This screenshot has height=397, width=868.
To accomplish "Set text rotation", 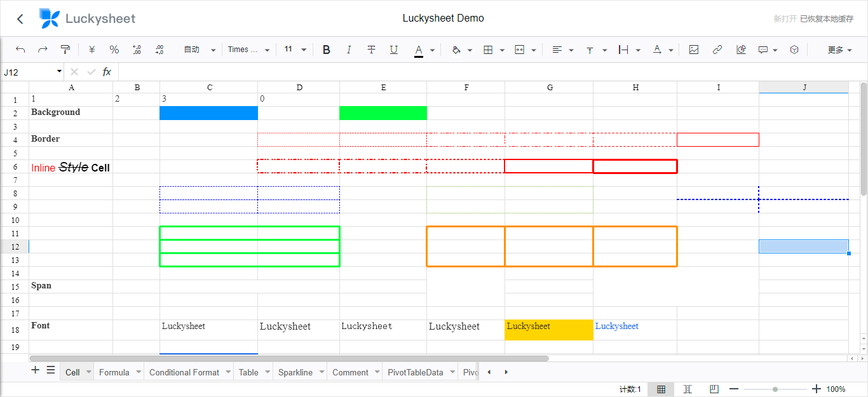I will click(x=657, y=50).
